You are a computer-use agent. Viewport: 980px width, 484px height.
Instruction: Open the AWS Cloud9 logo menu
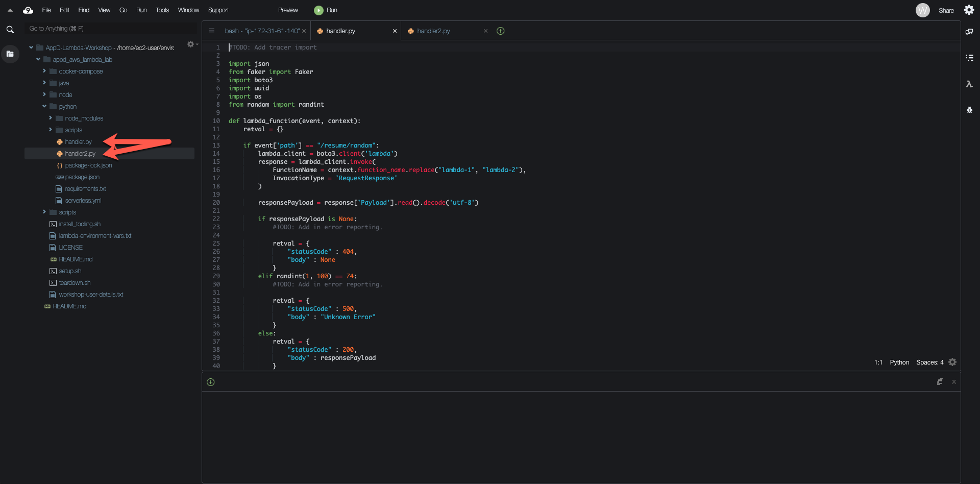click(x=28, y=10)
